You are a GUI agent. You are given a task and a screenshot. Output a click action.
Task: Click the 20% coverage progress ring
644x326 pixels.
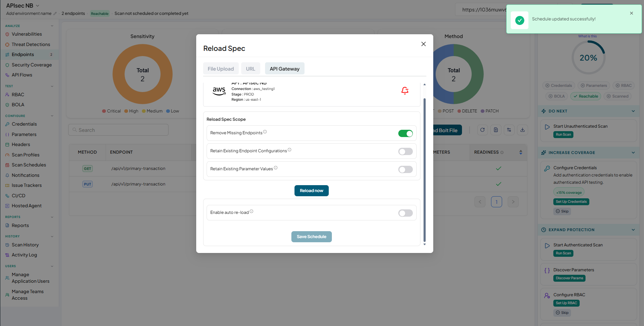tap(588, 57)
